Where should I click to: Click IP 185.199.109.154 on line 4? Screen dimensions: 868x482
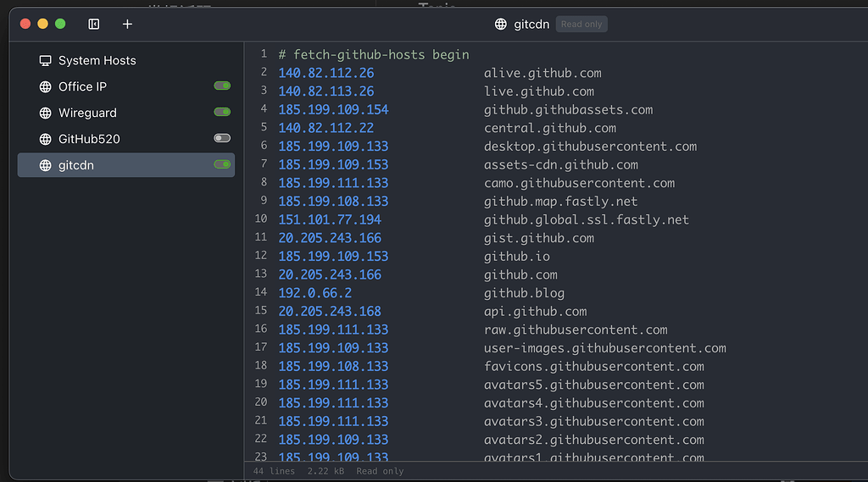(x=333, y=109)
